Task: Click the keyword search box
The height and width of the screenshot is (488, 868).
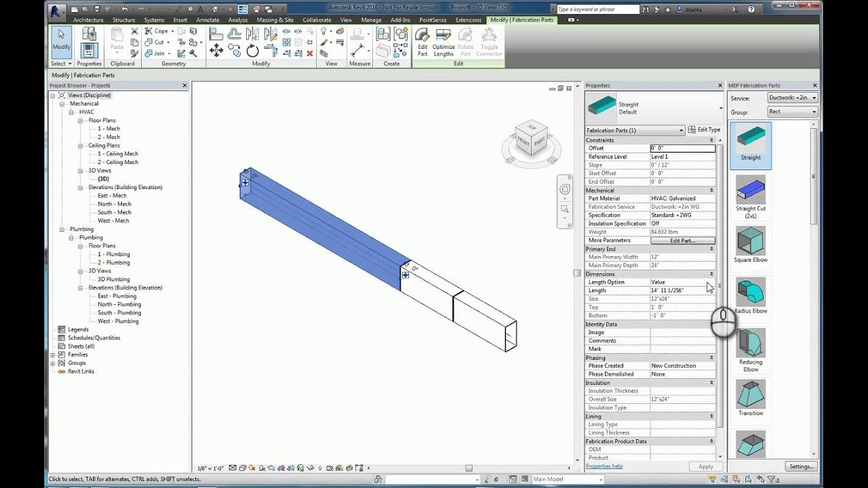Action: click(x=597, y=9)
